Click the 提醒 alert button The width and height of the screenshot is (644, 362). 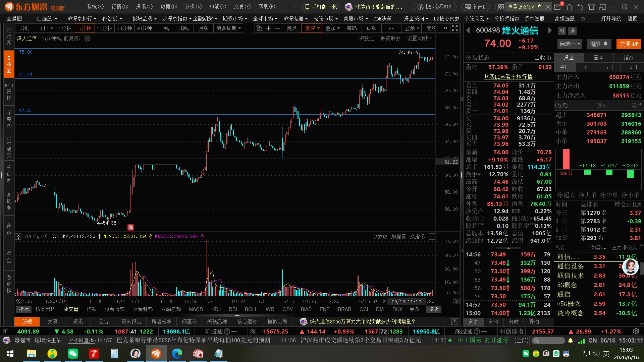point(599,44)
